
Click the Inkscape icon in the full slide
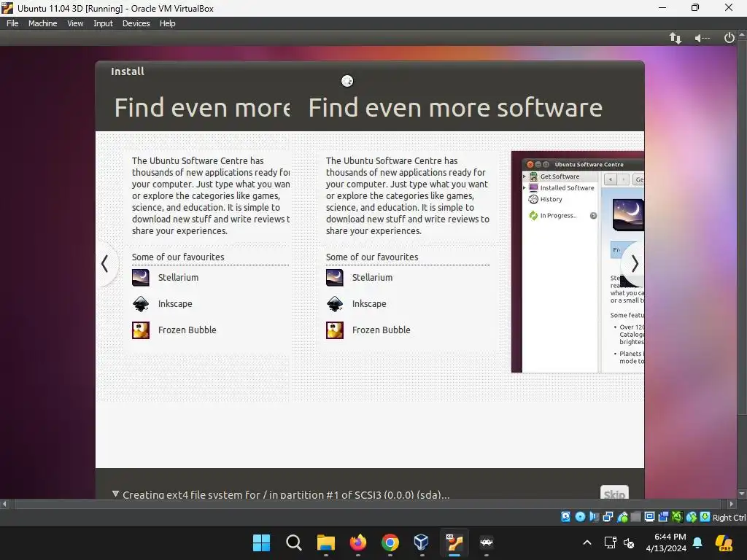334,304
